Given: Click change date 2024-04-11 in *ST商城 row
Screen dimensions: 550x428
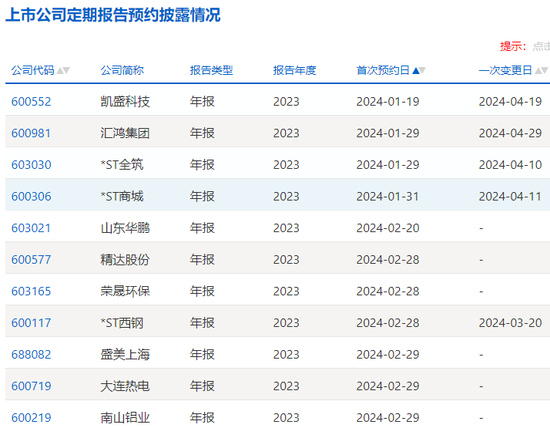Looking at the screenshot, I should point(510,196).
